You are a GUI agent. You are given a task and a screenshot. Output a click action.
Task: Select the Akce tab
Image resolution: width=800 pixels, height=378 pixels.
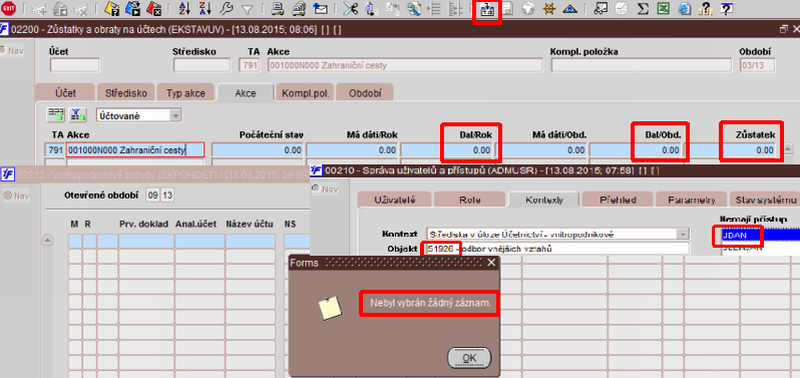(245, 93)
